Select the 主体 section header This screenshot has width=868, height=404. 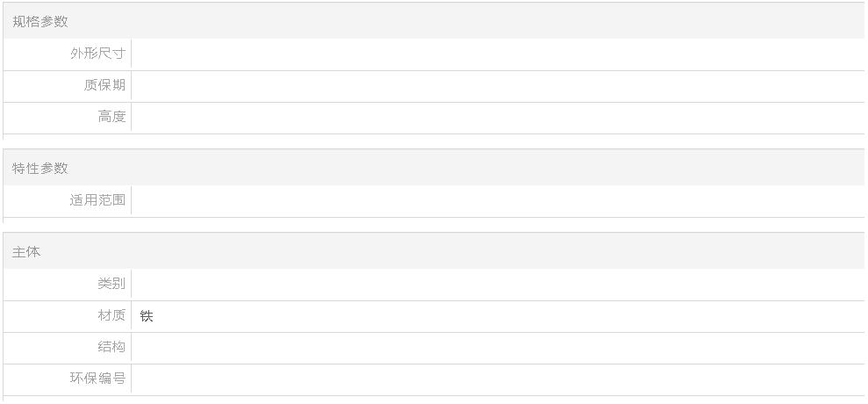(x=434, y=251)
